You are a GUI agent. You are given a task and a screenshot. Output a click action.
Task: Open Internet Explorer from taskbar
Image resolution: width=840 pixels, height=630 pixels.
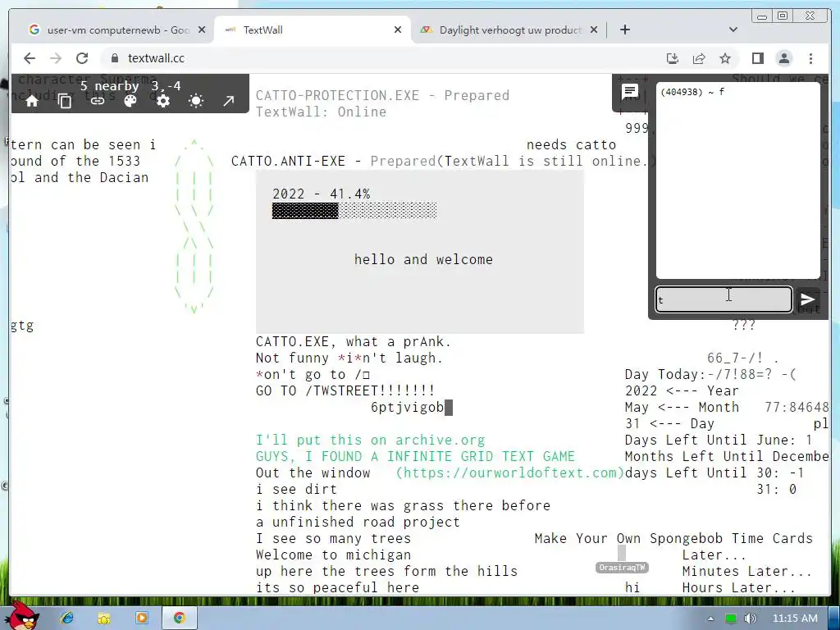(x=67, y=618)
